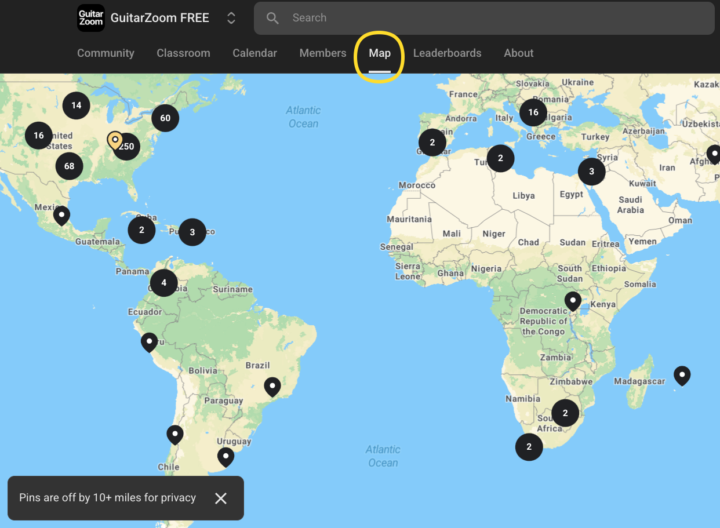Click the 68 member cluster marker
Image resolution: width=720 pixels, height=528 pixels.
coord(69,166)
